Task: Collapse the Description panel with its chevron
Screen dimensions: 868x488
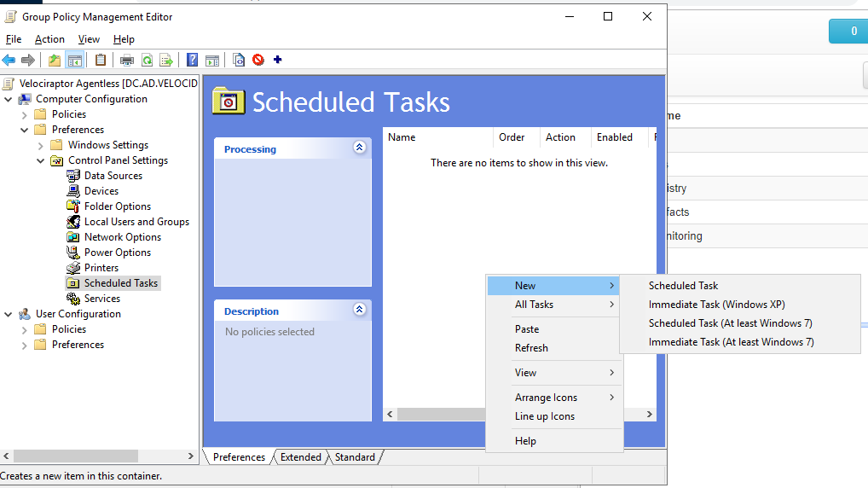Action: [x=359, y=310]
